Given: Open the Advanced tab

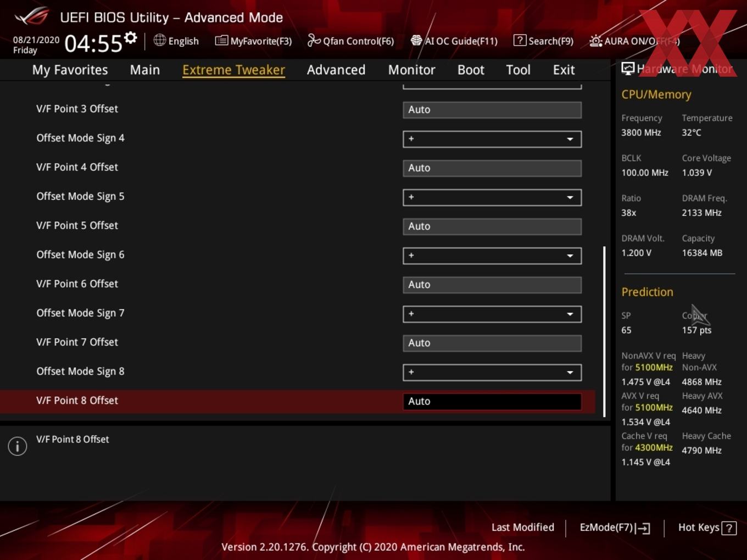Looking at the screenshot, I should tap(336, 70).
